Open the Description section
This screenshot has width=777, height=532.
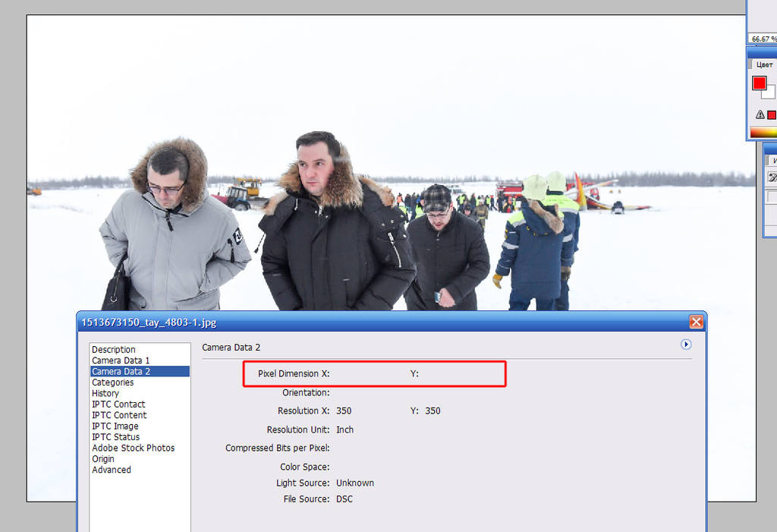[114, 350]
